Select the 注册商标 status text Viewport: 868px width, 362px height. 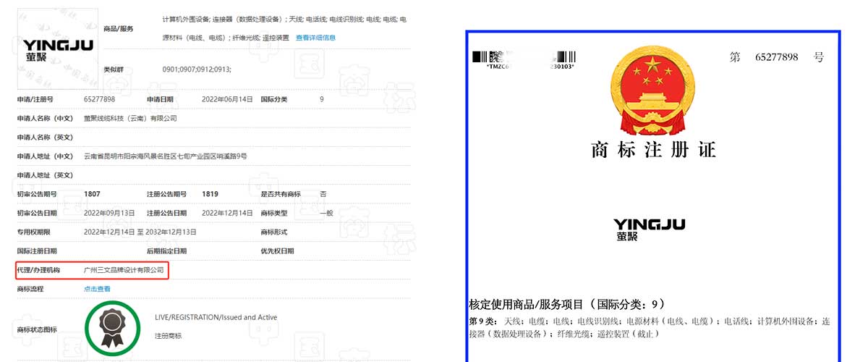pyautogui.click(x=168, y=336)
